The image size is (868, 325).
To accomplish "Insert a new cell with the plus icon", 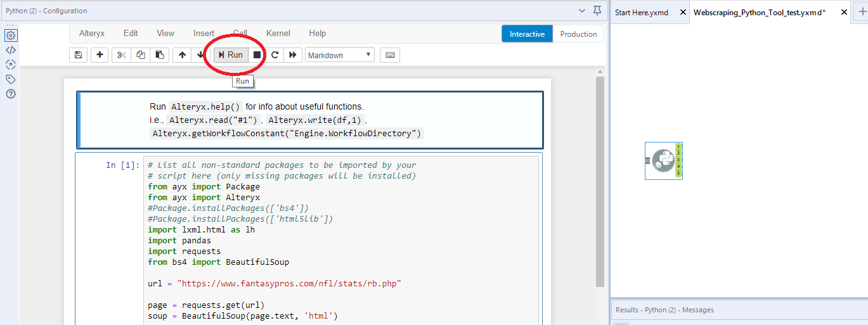I will coord(100,55).
